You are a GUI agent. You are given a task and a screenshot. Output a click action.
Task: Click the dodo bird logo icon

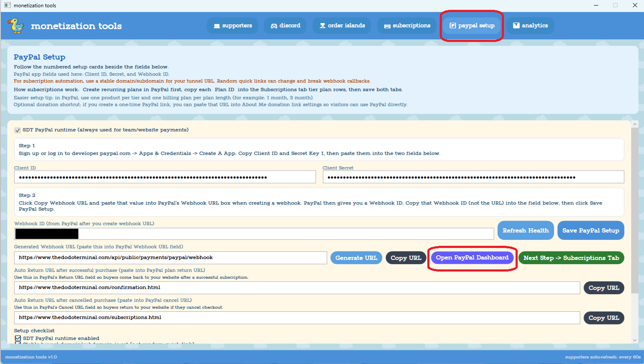[x=16, y=26]
